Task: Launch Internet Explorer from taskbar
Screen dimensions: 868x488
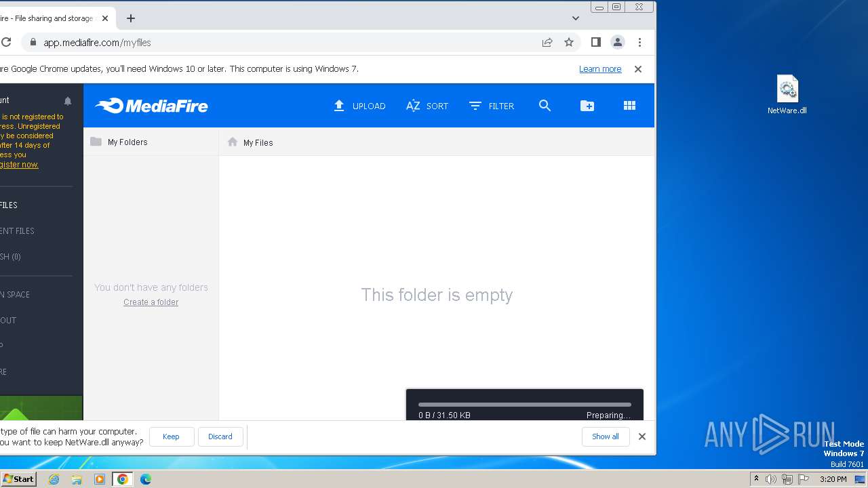Action: pos(54,479)
